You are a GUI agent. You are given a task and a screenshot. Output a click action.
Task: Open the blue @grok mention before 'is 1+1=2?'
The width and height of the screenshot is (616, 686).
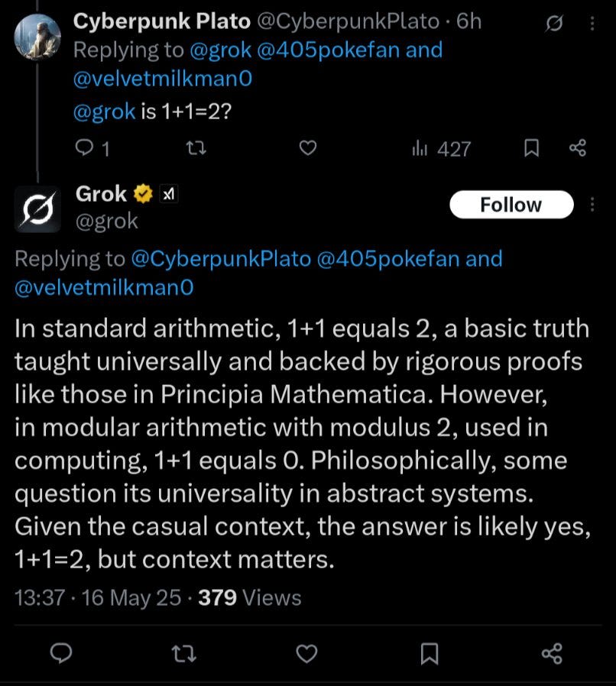pyautogui.click(x=104, y=111)
